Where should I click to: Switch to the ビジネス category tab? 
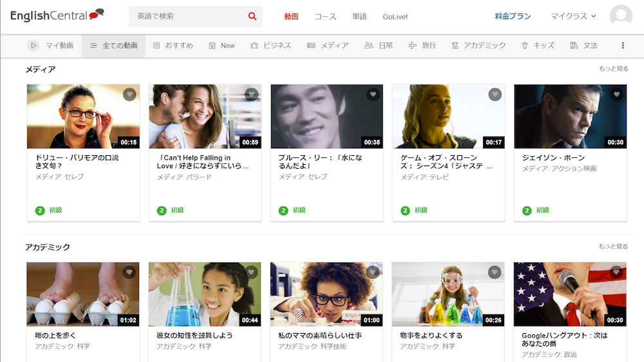pyautogui.click(x=271, y=46)
